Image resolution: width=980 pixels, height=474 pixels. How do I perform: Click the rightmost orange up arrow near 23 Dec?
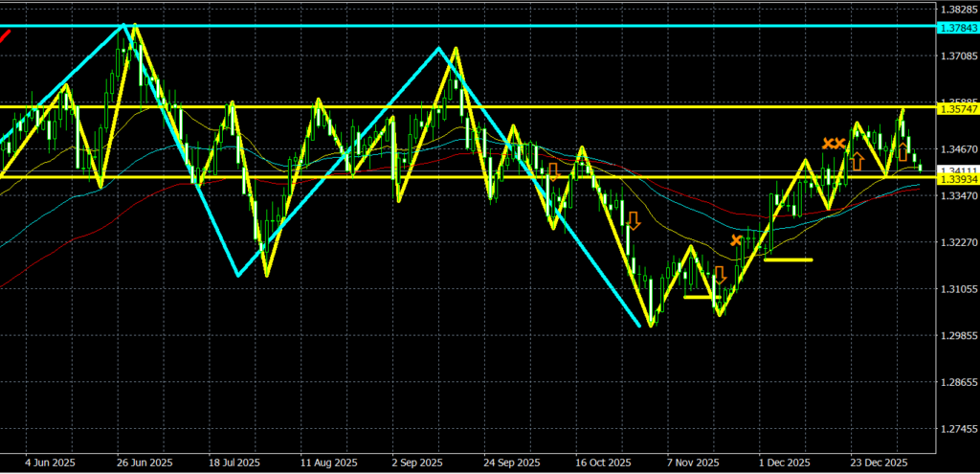click(x=902, y=150)
